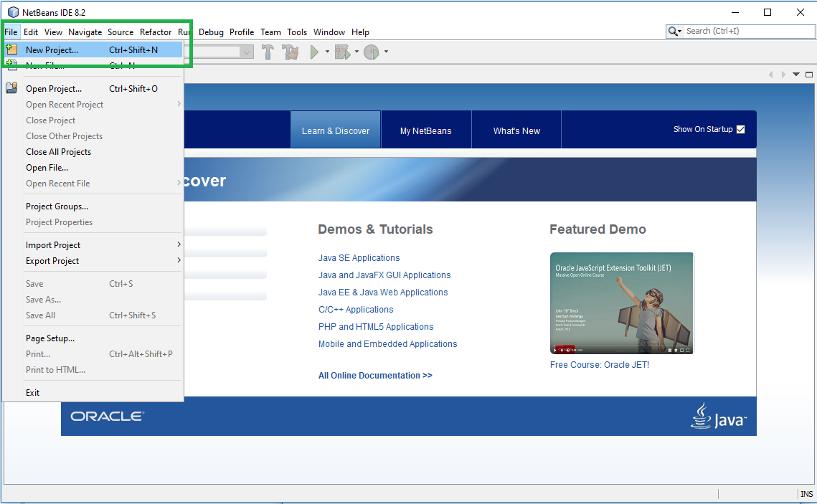817x504 pixels.
Task: Open the Edit menu
Action: tap(31, 32)
